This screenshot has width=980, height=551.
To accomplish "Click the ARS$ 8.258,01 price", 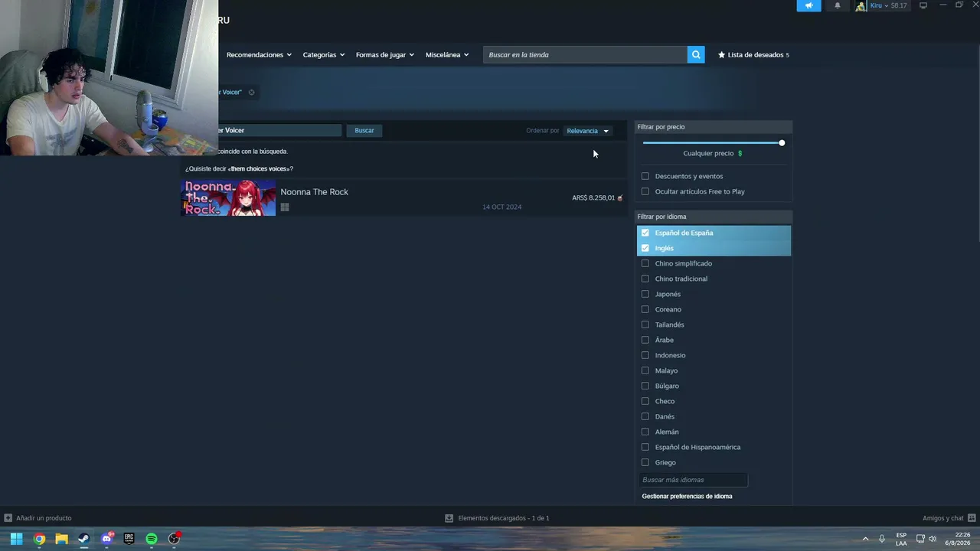I will click(593, 197).
